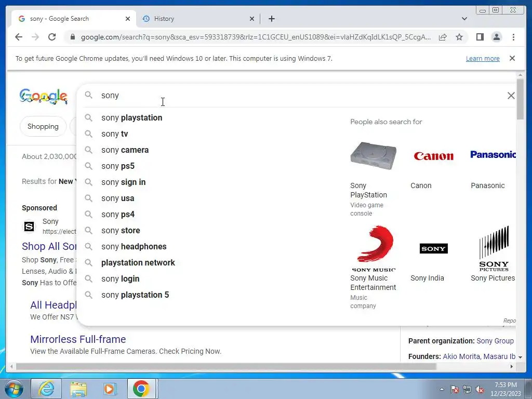Clear the search box with X icon
Image resolution: width=532 pixels, height=399 pixels.
click(x=511, y=96)
